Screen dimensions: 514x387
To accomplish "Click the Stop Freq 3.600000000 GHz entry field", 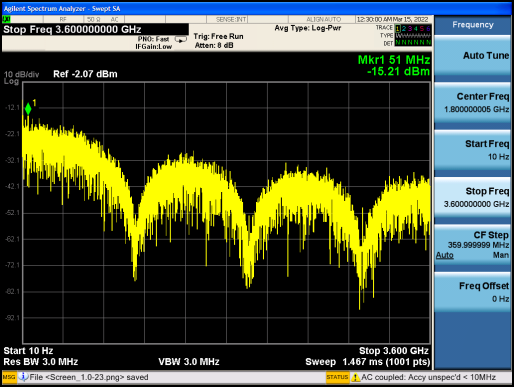I will tap(95, 29).
